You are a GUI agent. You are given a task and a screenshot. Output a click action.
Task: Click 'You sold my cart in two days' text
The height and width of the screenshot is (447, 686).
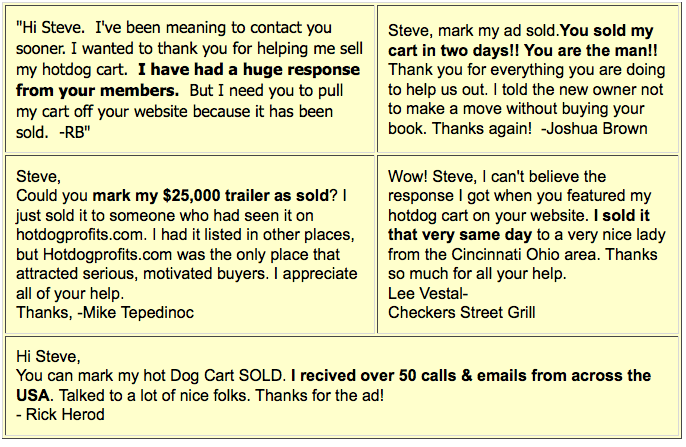click(x=521, y=40)
